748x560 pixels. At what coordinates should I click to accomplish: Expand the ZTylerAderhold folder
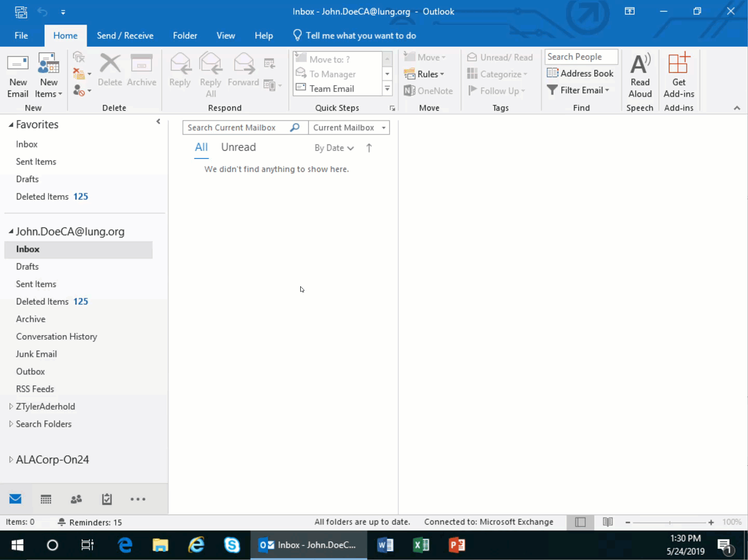tap(11, 406)
